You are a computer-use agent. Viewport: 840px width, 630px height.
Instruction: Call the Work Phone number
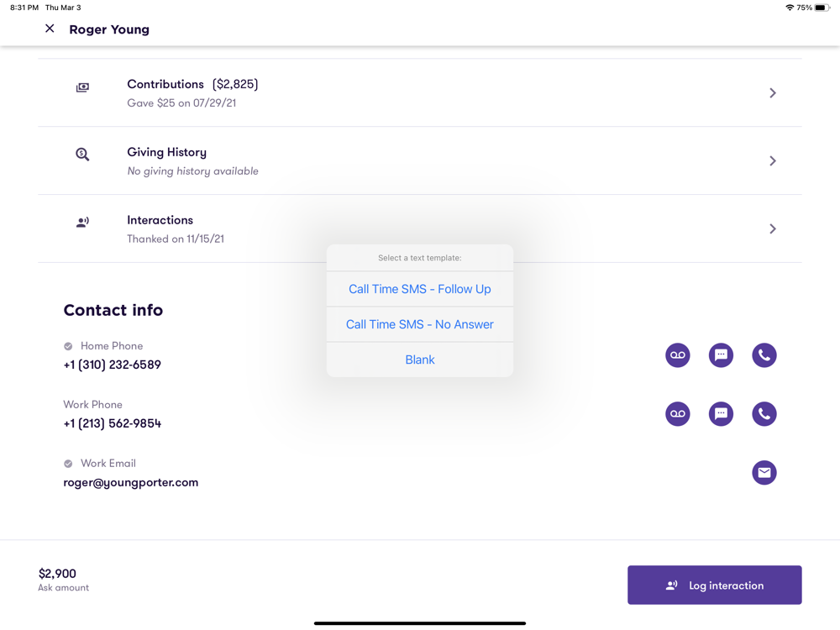(x=764, y=414)
